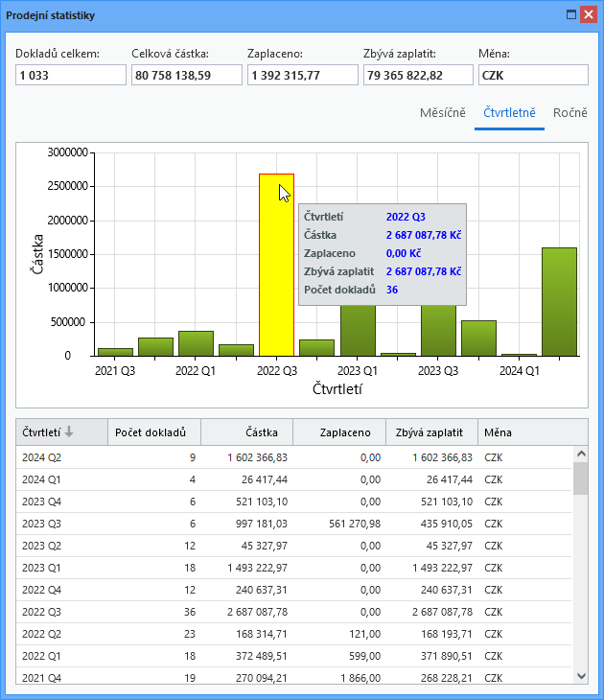Switch to the Ročně tab
This screenshot has height=700, width=604.
569,112
